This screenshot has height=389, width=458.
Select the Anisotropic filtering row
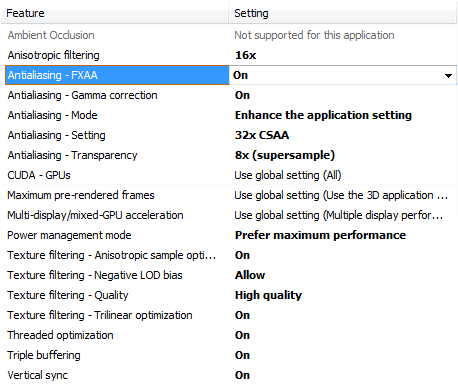pyautogui.click(x=231, y=55)
